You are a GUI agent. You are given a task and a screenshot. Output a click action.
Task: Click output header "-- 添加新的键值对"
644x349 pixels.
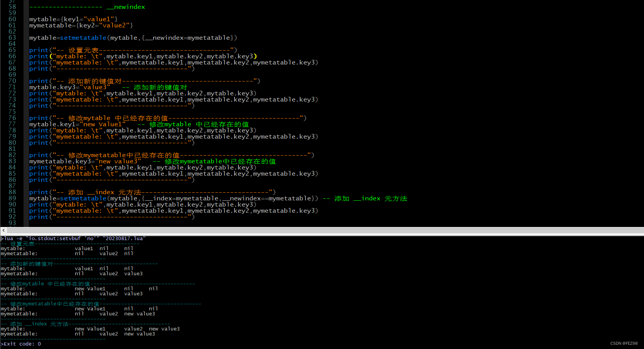pos(79,264)
